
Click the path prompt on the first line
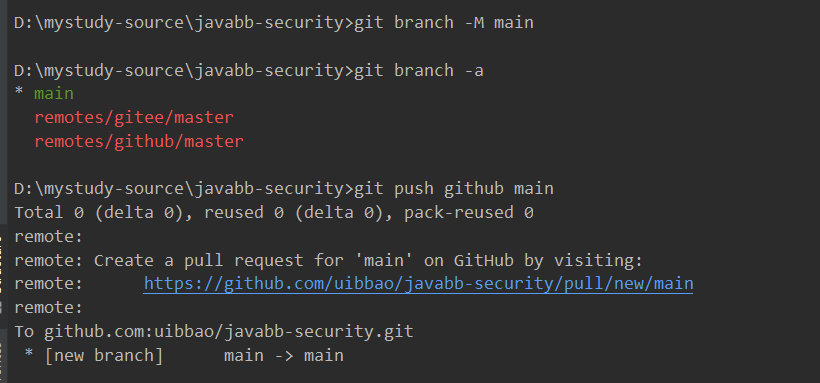(184, 22)
